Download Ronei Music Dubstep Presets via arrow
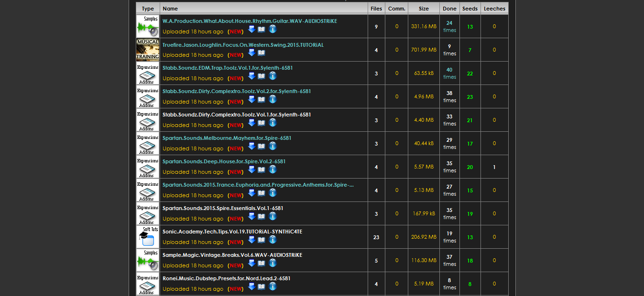This screenshot has width=644, height=296. pos(251,287)
